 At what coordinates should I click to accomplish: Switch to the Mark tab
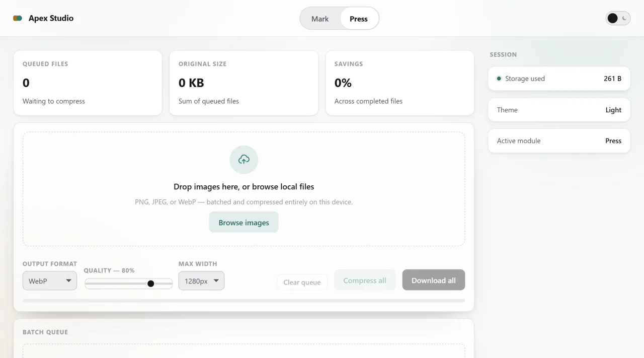coord(320,19)
